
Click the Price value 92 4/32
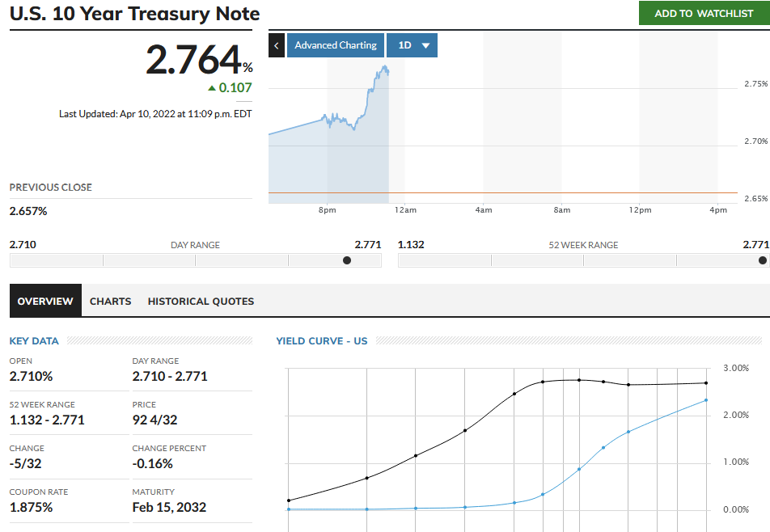point(154,420)
